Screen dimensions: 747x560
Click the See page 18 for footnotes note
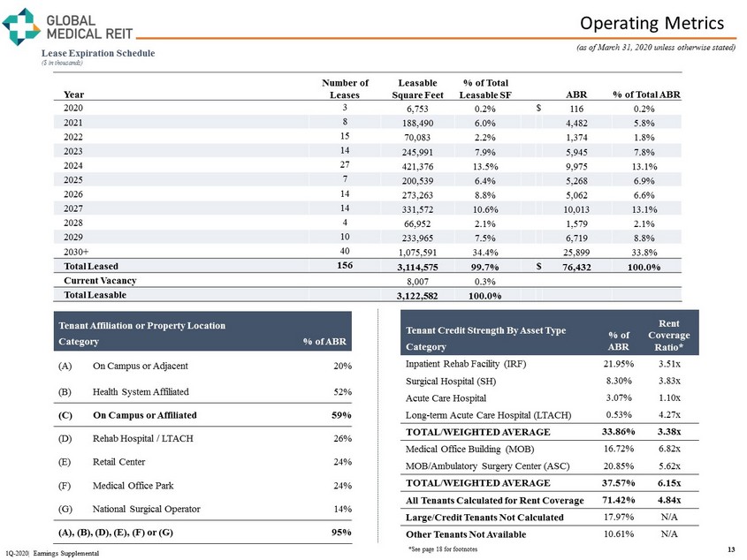pos(439,549)
